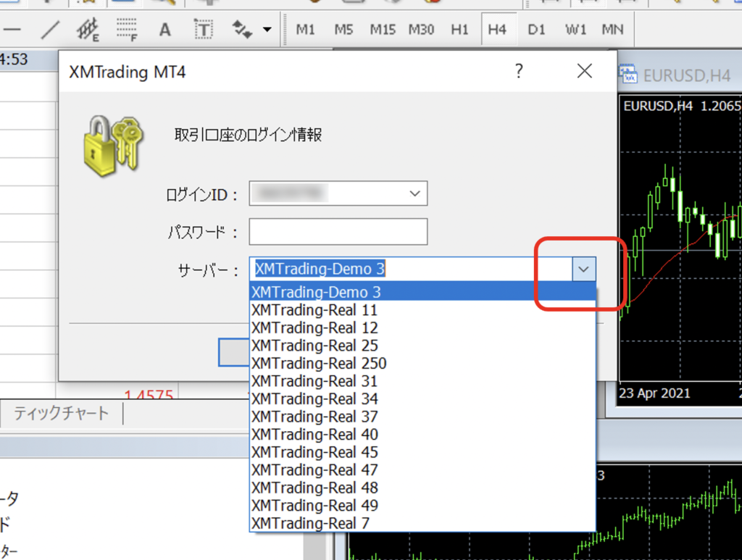The height and width of the screenshot is (560, 742).
Task: Select the arrows shapes tool
Action: point(241,30)
